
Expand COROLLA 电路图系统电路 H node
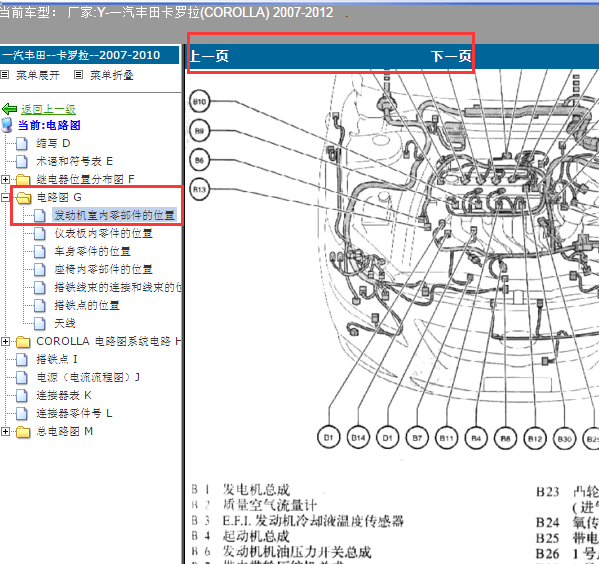point(5,341)
